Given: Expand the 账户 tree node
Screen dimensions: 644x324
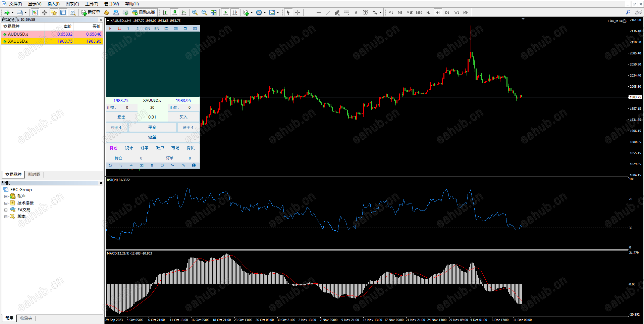Looking at the screenshot, I should click(x=6, y=196).
